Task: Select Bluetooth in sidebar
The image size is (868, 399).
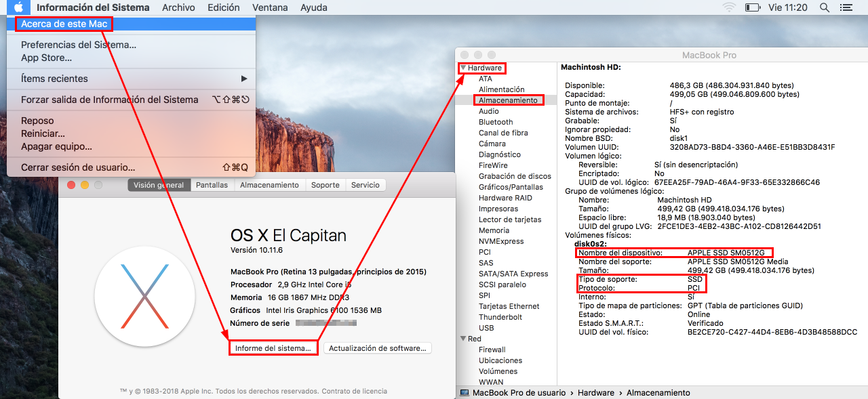Action: [496, 122]
